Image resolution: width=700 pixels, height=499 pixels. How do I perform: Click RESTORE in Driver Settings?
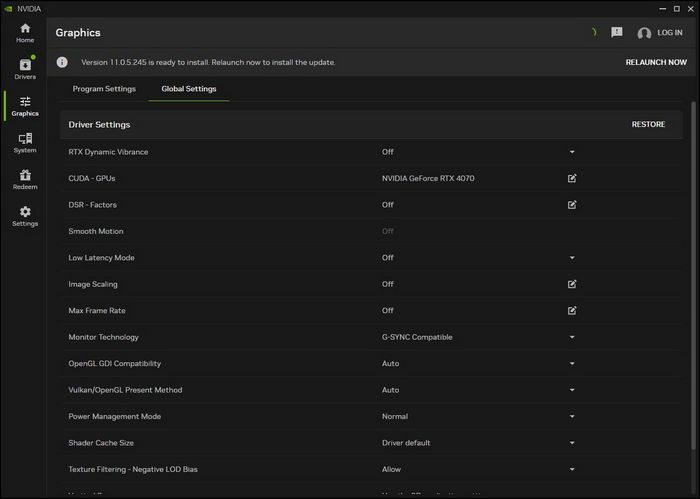(648, 124)
